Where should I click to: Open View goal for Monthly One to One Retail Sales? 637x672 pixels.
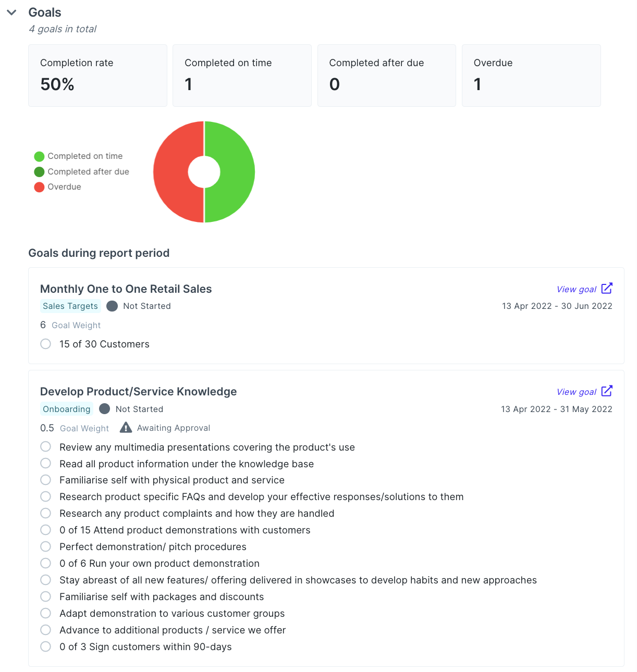click(576, 289)
